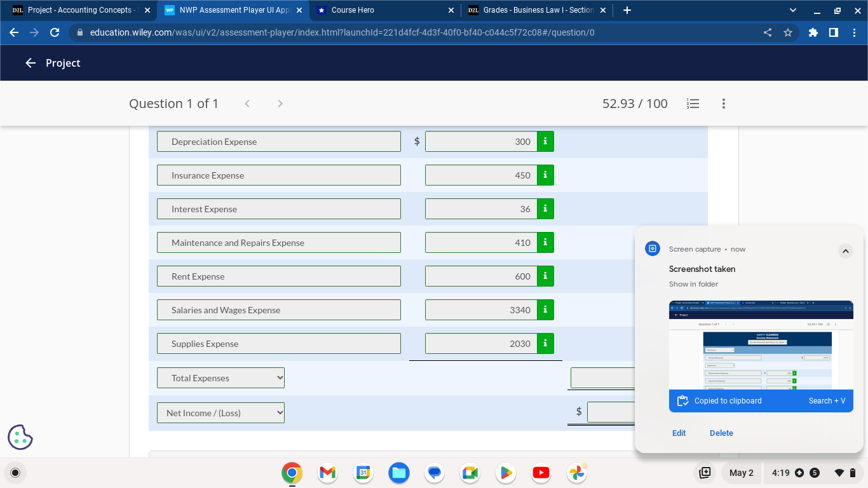
Task: Click the Rent Expense amount field
Action: (x=480, y=276)
